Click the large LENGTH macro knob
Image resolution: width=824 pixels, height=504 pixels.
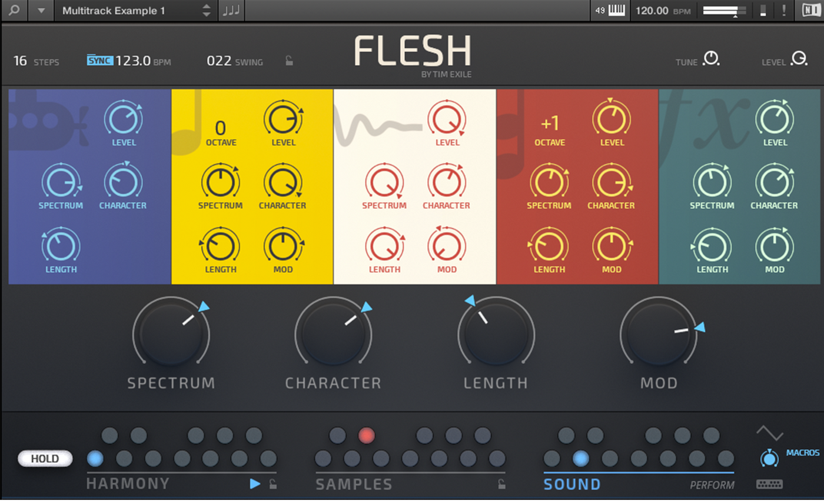point(496,333)
